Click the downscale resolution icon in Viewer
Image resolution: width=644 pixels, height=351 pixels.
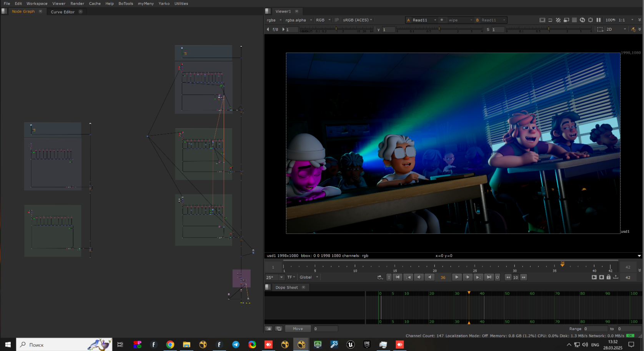tap(566, 20)
